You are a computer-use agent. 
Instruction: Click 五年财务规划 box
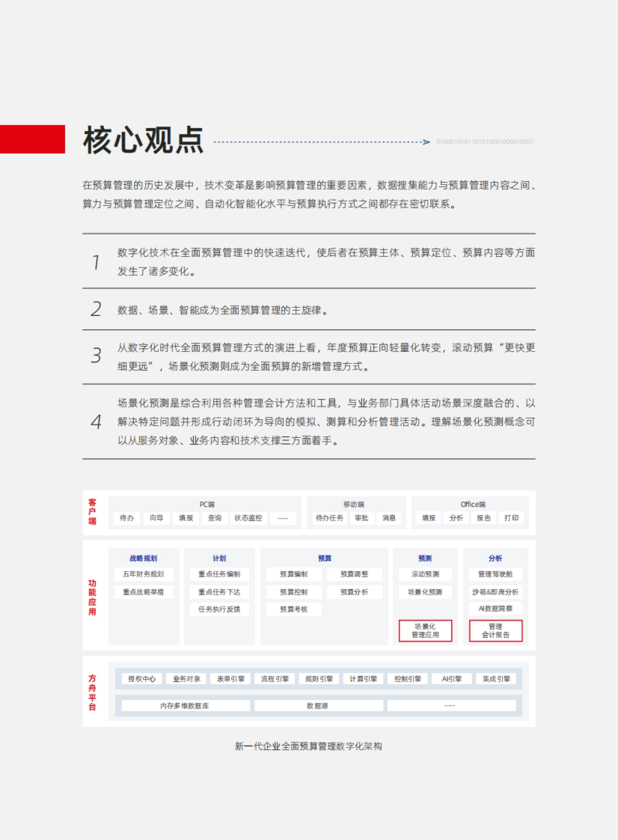[143, 574]
